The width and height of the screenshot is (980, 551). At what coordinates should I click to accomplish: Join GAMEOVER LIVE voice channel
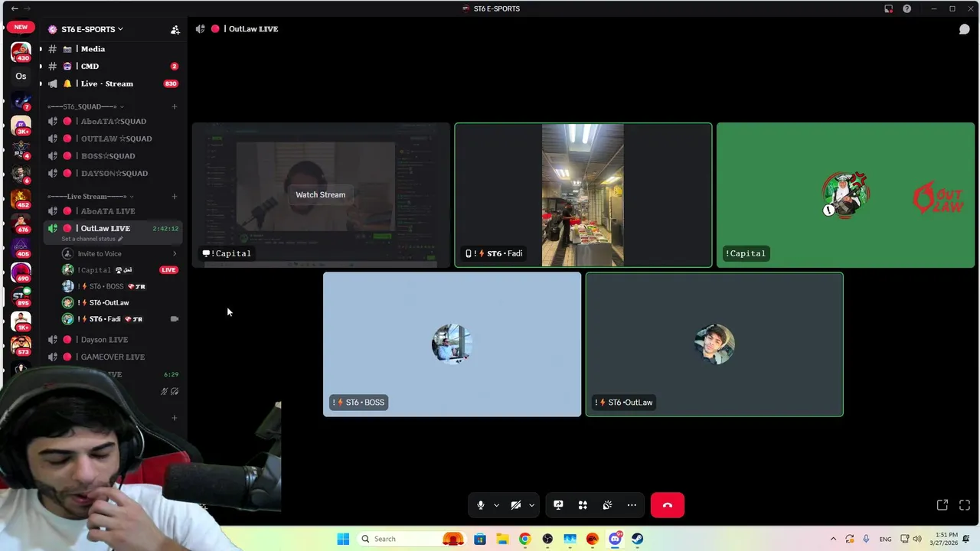pyautogui.click(x=112, y=357)
